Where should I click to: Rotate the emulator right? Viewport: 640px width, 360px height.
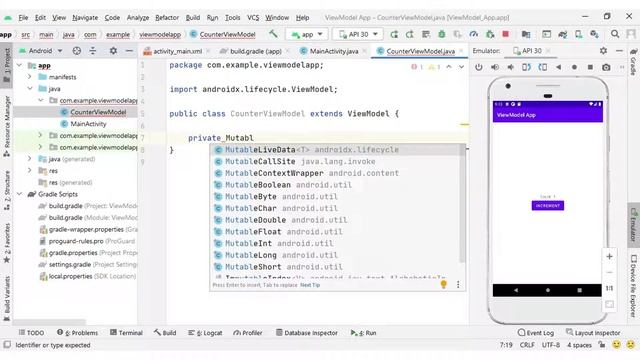[542, 67]
